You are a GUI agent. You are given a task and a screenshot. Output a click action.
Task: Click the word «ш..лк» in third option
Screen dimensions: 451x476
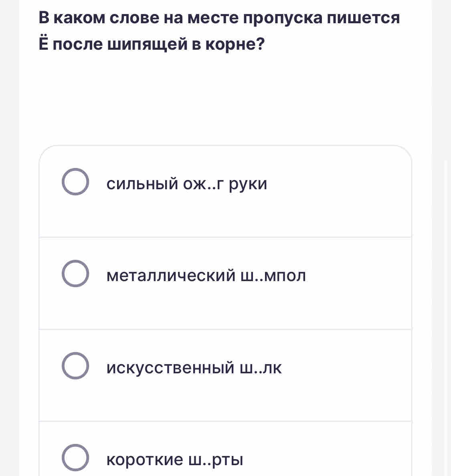tap(261, 368)
